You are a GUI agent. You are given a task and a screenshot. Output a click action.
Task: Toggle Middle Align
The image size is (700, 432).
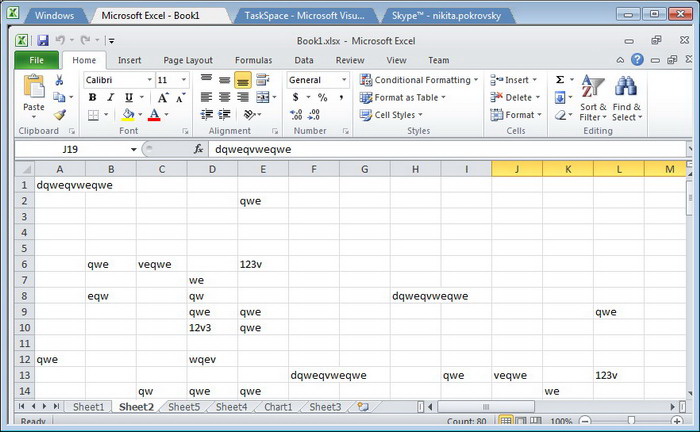[x=225, y=80]
